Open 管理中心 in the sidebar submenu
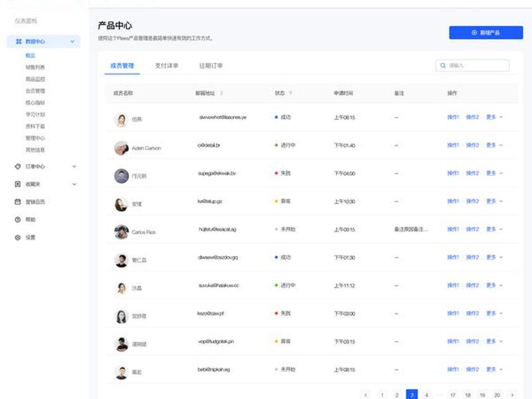Screen dimensions: 532x399 (35, 138)
